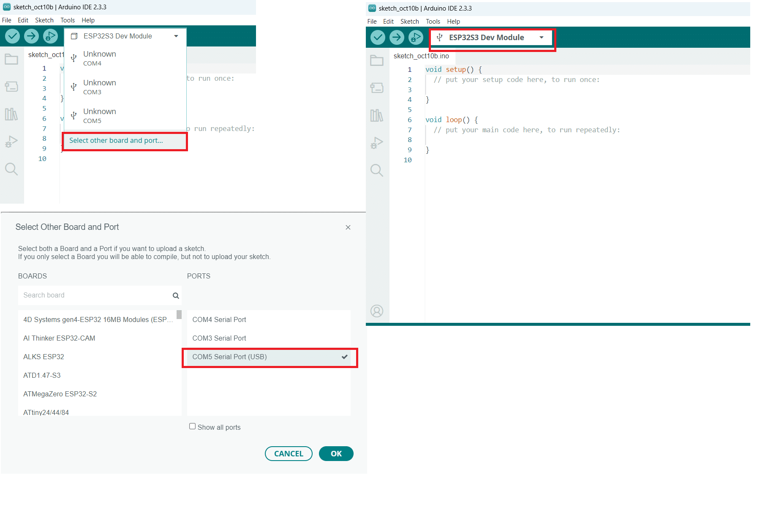
Task: Click Verify checkmark in left Arduino window
Action: (x=13, y=36)
